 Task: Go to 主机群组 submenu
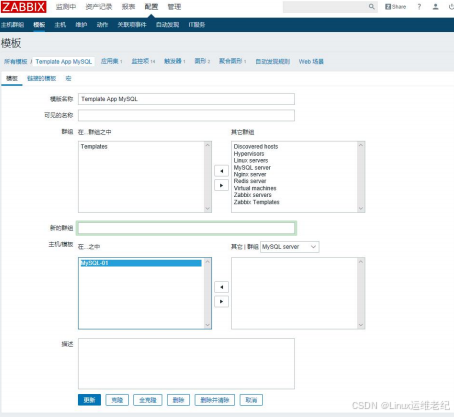tap(12, 25)
